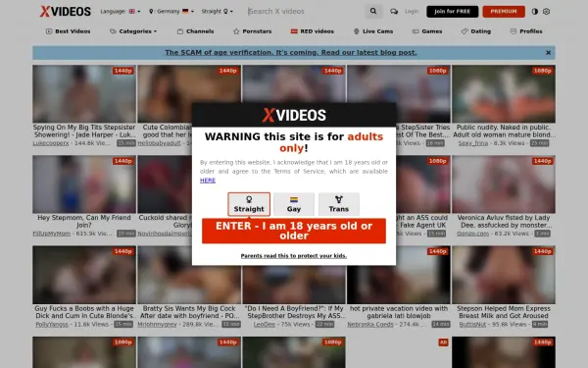Open the Nebraska Coeds uploader link
This screenshot has width=588, height=368.
[370, 325]
